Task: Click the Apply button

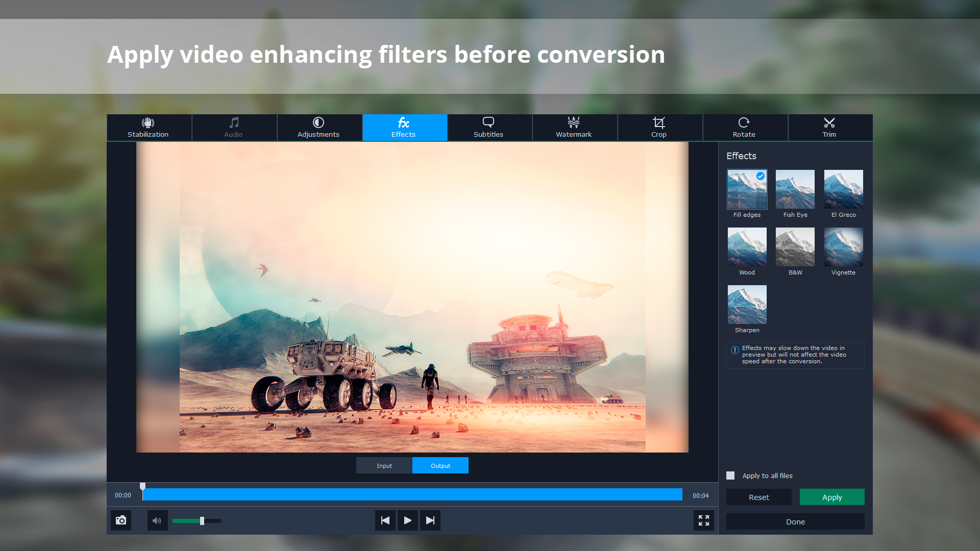Action: point(832,497)
